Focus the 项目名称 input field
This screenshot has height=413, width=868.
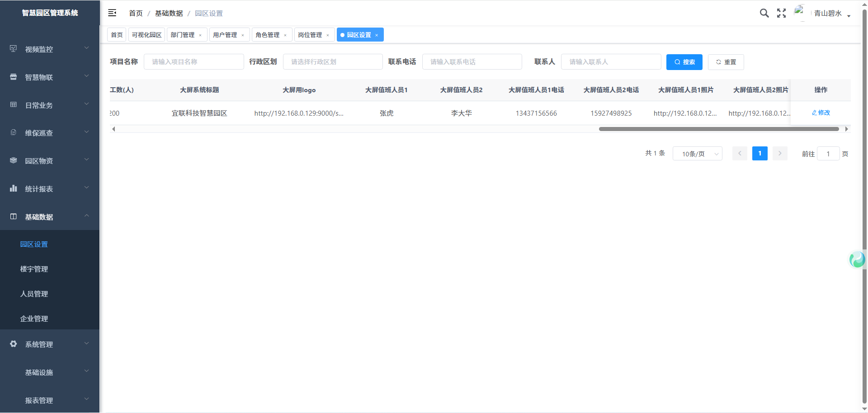(x=193, y=62)
